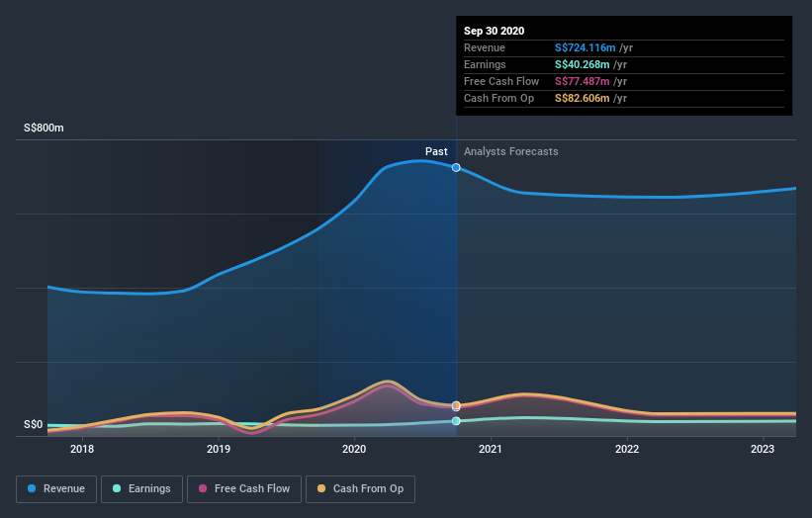Click the S$77.487m free cash flow value
The width and height of the screenshot is (812, 518).
tap(583, 81)
